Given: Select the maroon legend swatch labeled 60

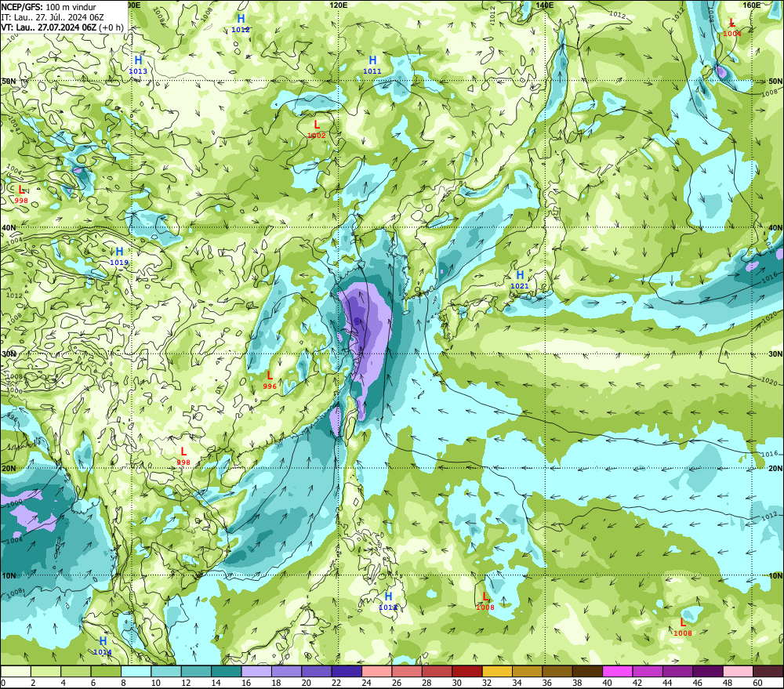Looking at the screenshot, I should [x=768, y=671].
